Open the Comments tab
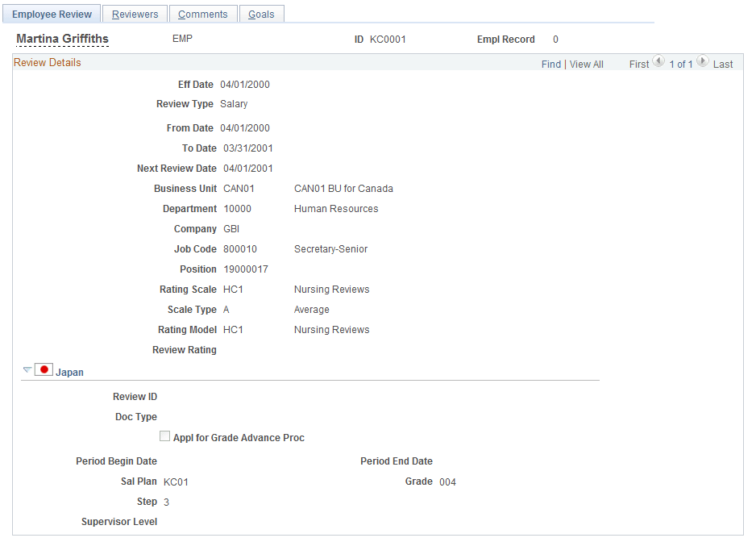The image size is (756, 542). [202, 14]
